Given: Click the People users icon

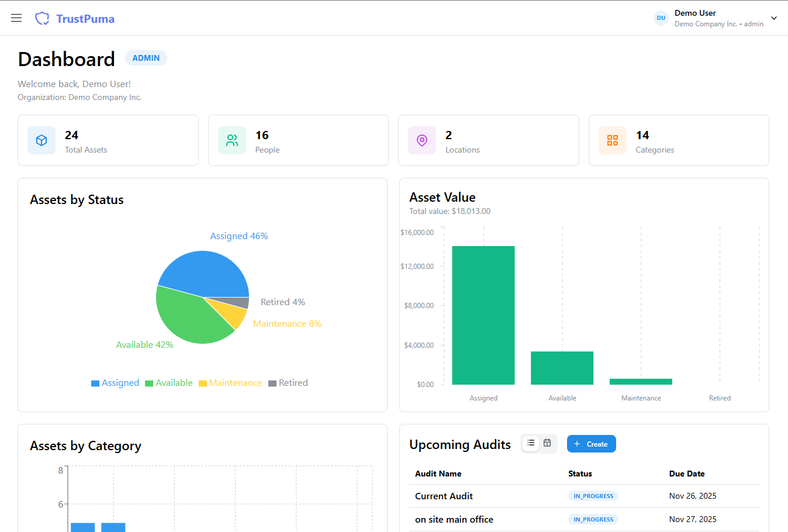Looking at the screenshot, I should click(232, 140).
